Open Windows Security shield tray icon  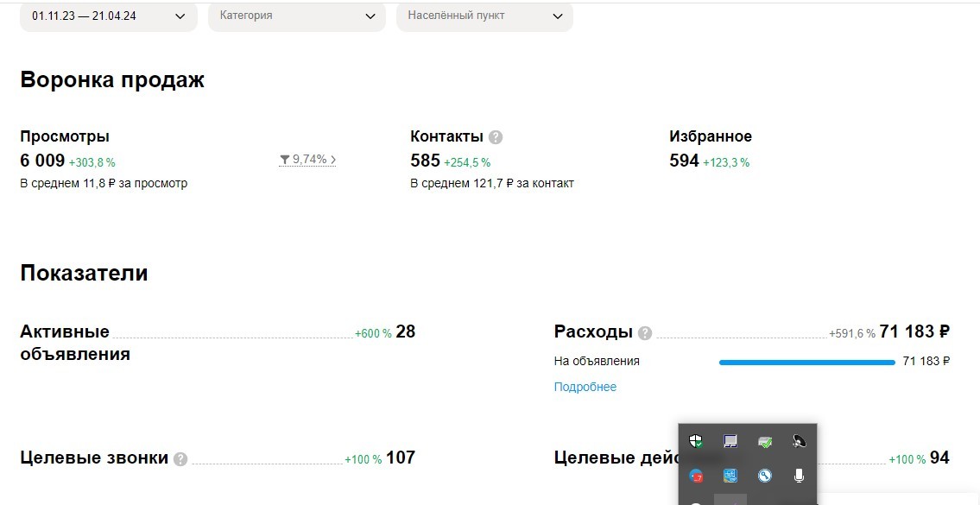[x=696, y=441]
